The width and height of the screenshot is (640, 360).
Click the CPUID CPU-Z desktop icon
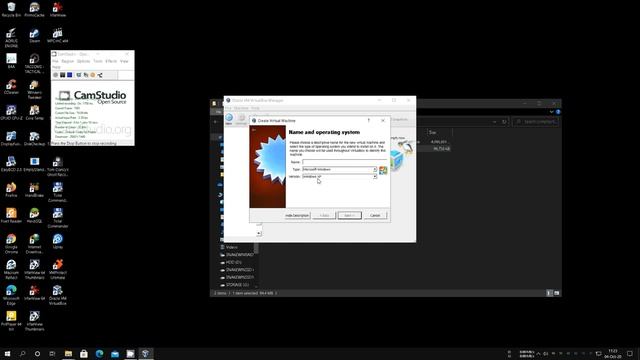pos(11,113)
